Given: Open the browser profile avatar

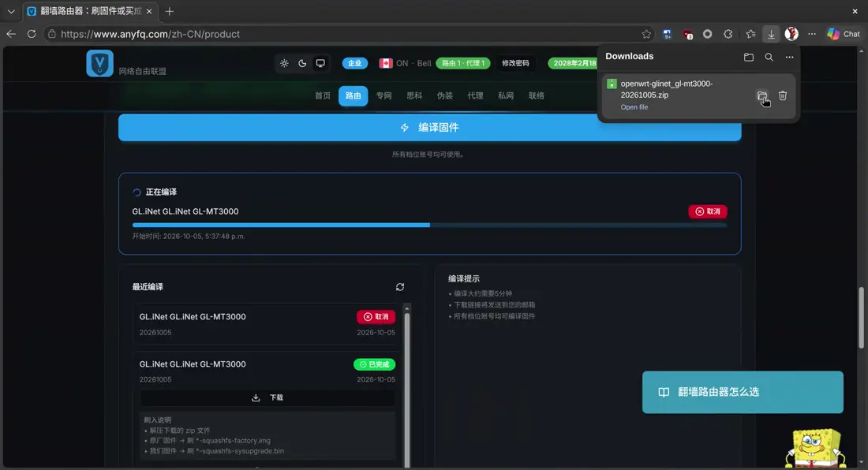Looking at the screenshot, I should [x=791, y=34].
